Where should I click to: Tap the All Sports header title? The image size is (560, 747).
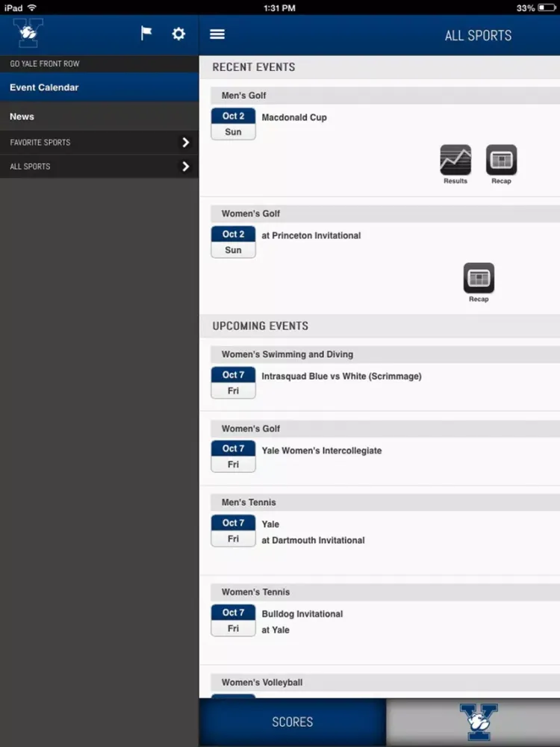478,35
